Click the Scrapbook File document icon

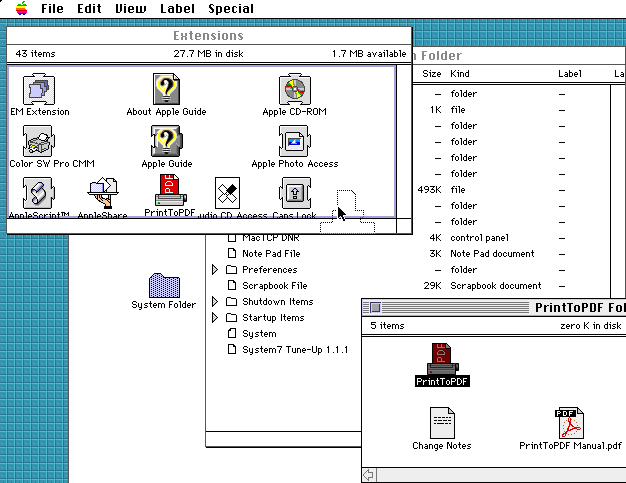(232, 285)
